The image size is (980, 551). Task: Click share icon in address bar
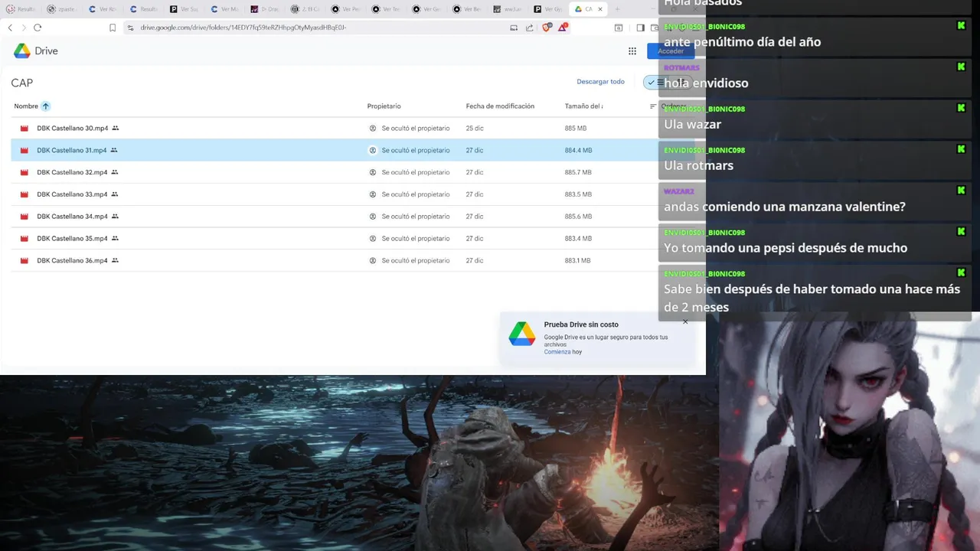pos(530,28)
